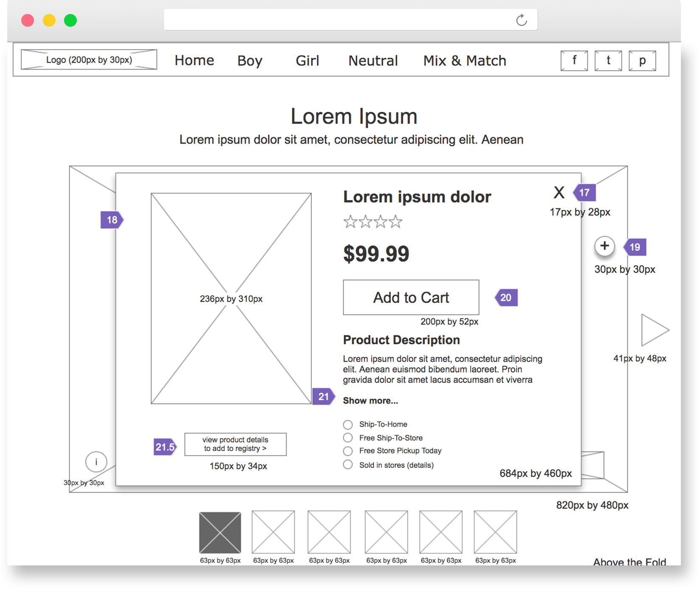Select the second thumbnail below carousel

pos(273,532)
